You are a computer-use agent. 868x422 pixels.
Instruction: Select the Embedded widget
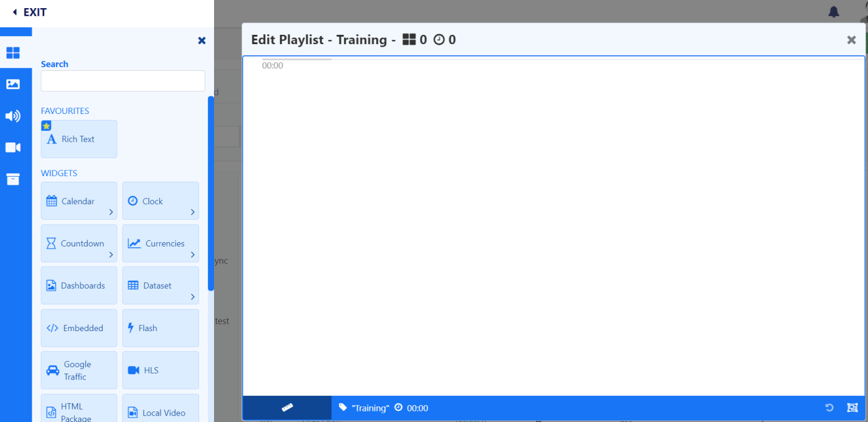click(79, 328)
